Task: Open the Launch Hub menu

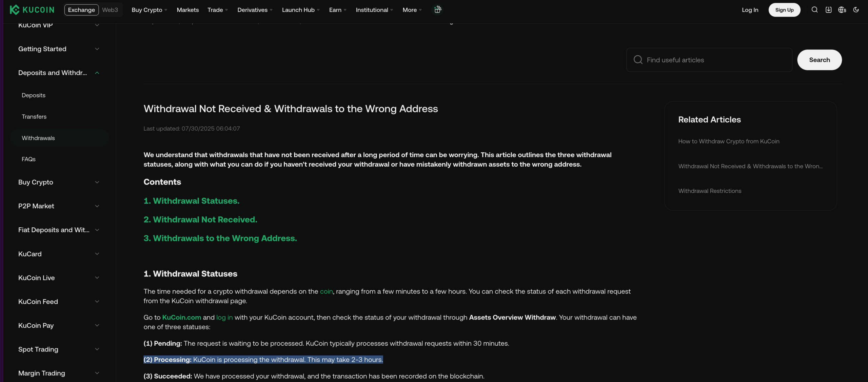Action: point(301,10)
